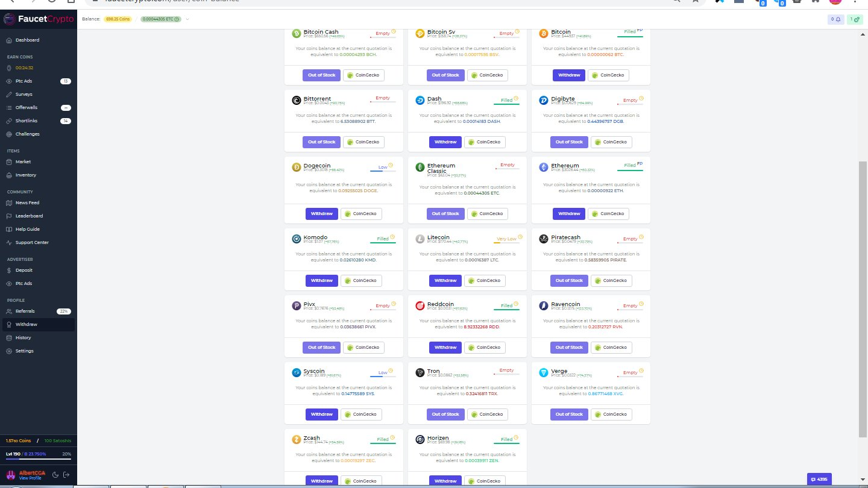Screen dimensions: 868x488
Task: Withdraw Dash balance
Action: [445, 142]
